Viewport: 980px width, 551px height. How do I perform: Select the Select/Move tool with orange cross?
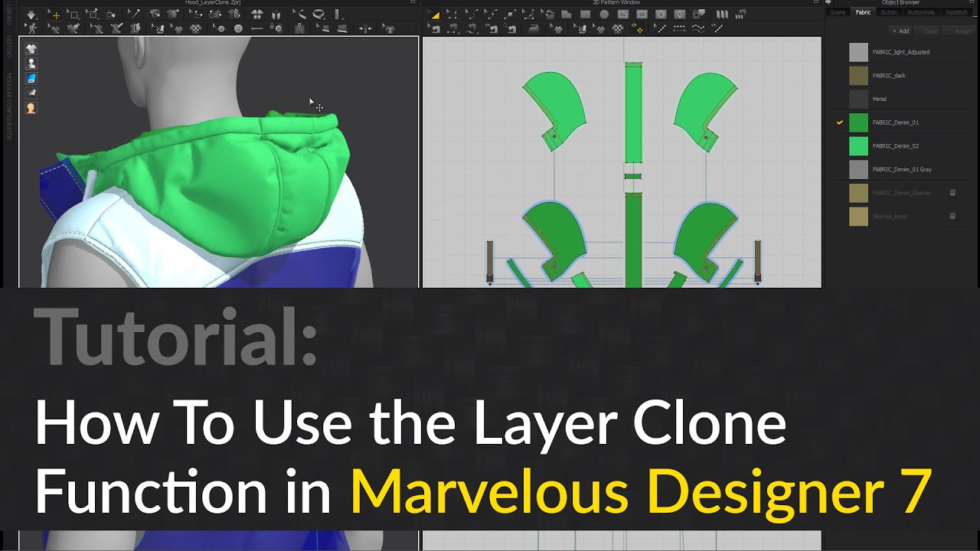click(54, 15)
